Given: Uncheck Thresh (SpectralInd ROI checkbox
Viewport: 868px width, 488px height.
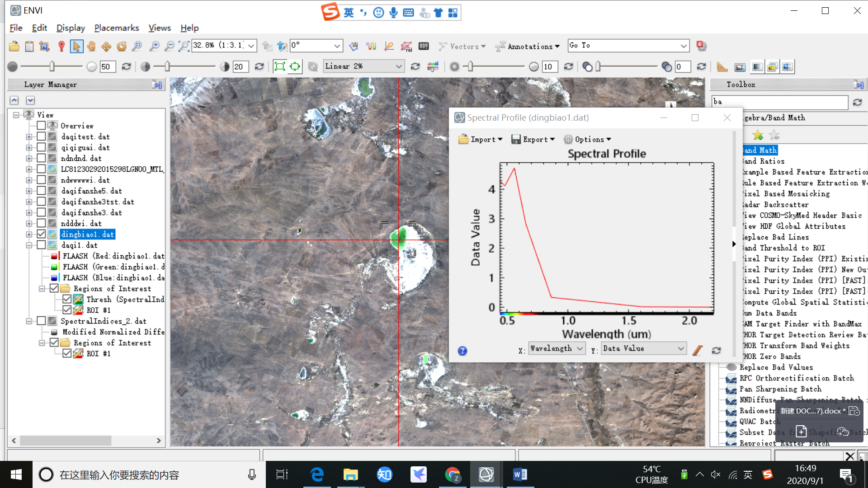Looking at the screenshot, I should [67, 299].
